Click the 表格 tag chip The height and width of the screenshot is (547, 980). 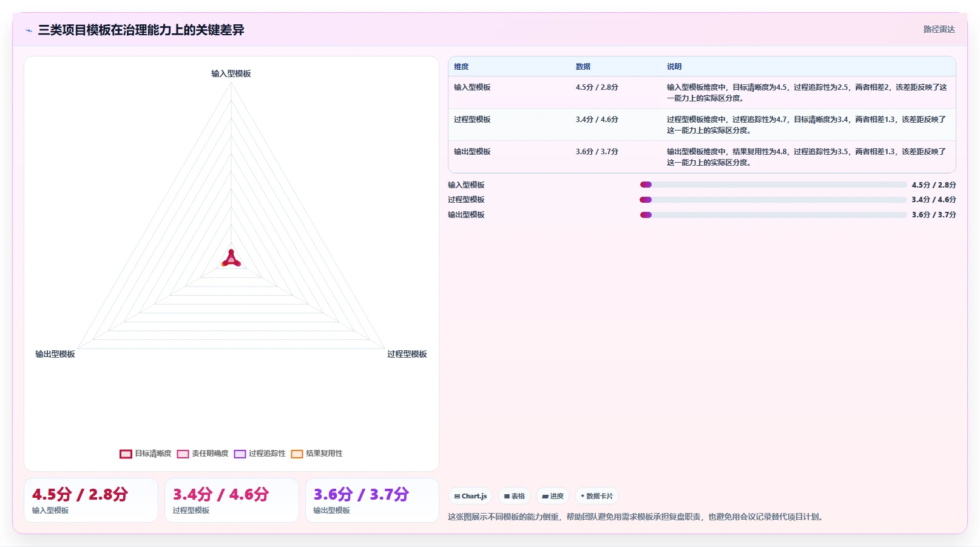coord(514,496)
